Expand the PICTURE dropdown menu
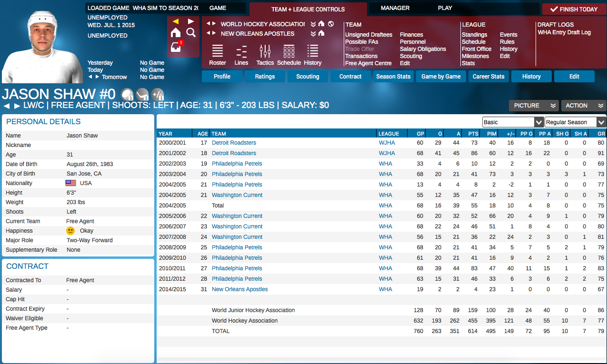The width and height of the screenshot is (607, 364). pyautogui.click(x=533, y=106)
